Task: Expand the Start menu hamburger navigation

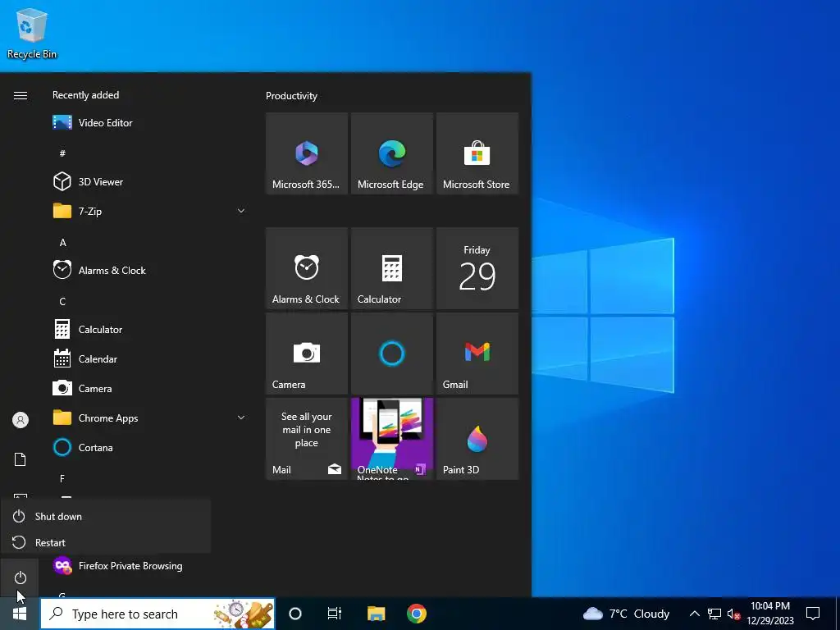Action: point(21,95)
